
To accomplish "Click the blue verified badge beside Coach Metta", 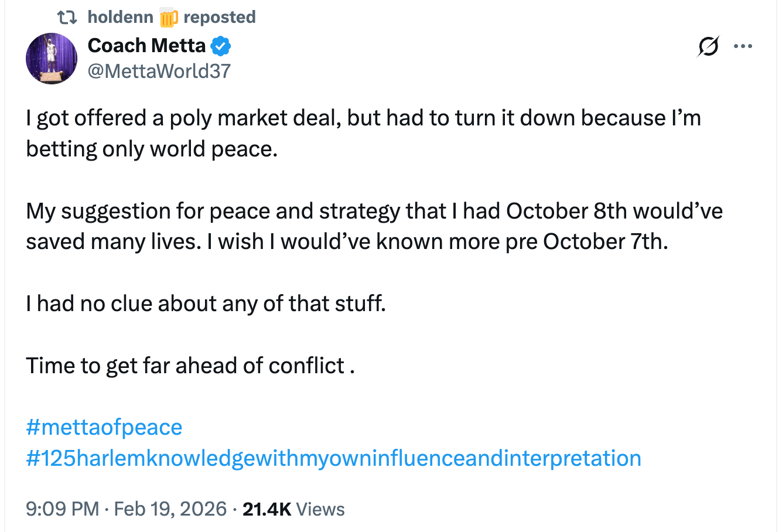I will (x=220, y=46).
